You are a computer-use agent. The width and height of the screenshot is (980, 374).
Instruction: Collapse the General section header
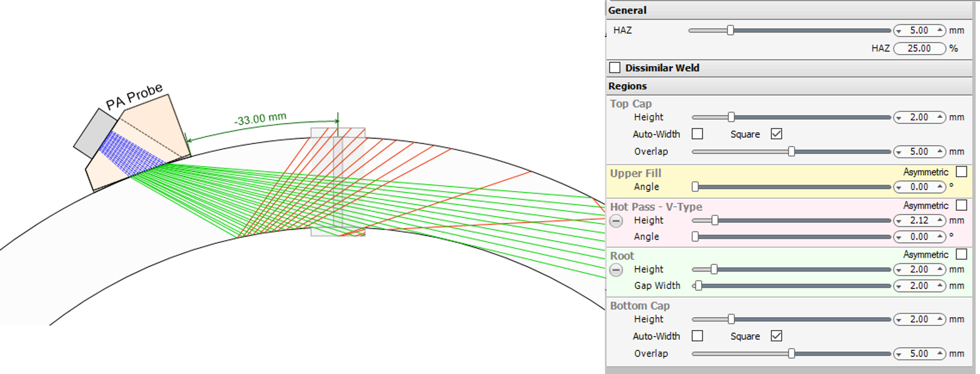[789, 10]
